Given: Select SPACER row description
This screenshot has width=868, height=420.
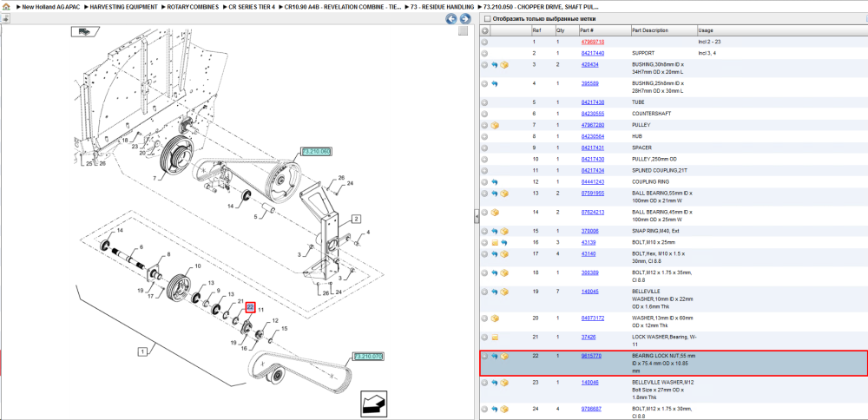Looking at the screenshot, I should (x=642, y=148).
